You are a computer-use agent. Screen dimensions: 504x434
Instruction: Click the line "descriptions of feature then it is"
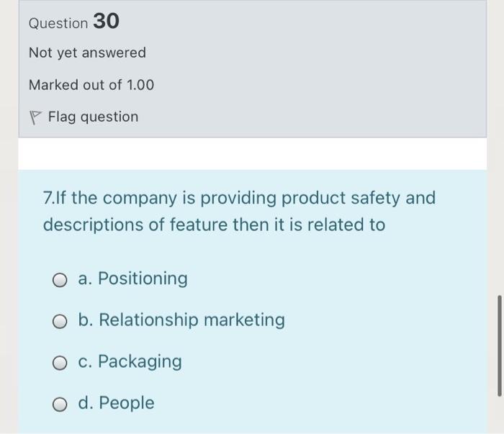point(214,225)
